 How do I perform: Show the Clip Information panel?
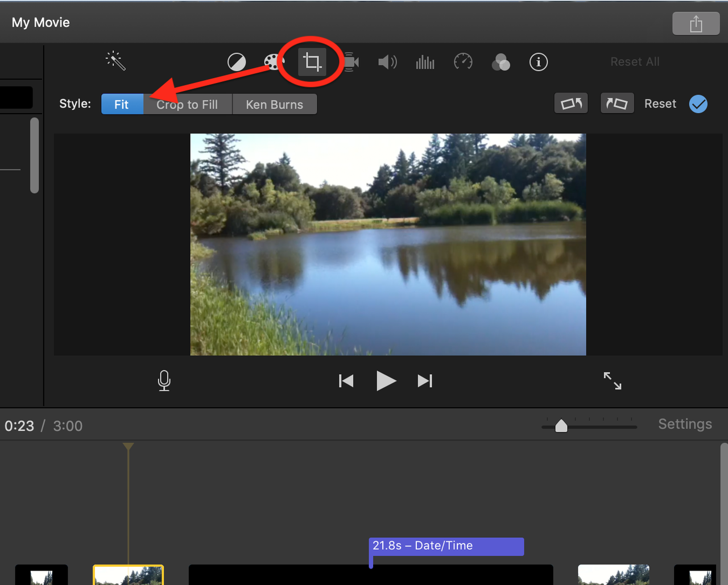pos(539,62)
